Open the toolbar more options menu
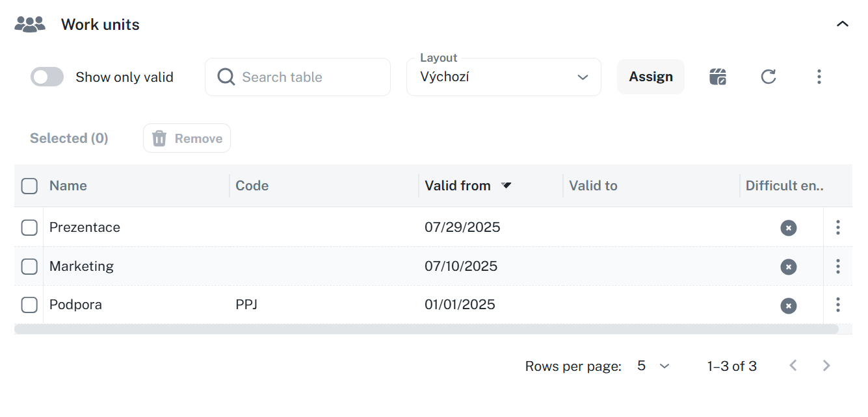The height and width of the screenshot is (417, 868). point(819,77)
